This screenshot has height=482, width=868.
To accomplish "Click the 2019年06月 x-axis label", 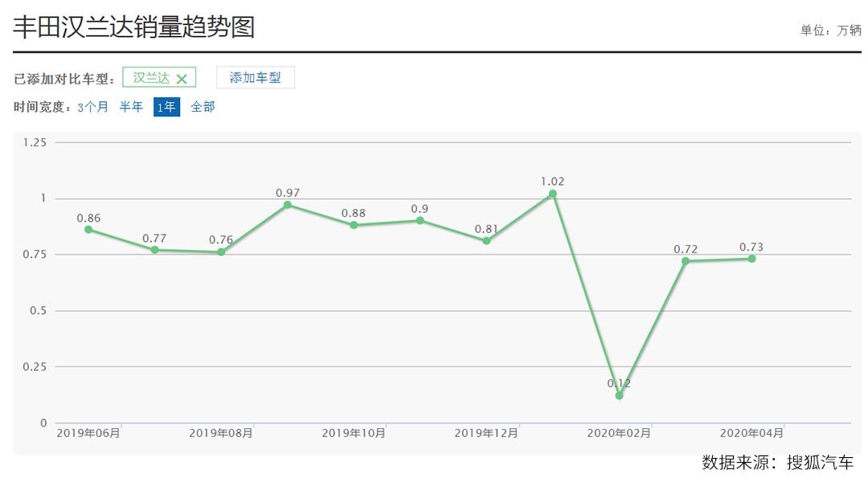I will pyautogui.click(x=88, y=433).
